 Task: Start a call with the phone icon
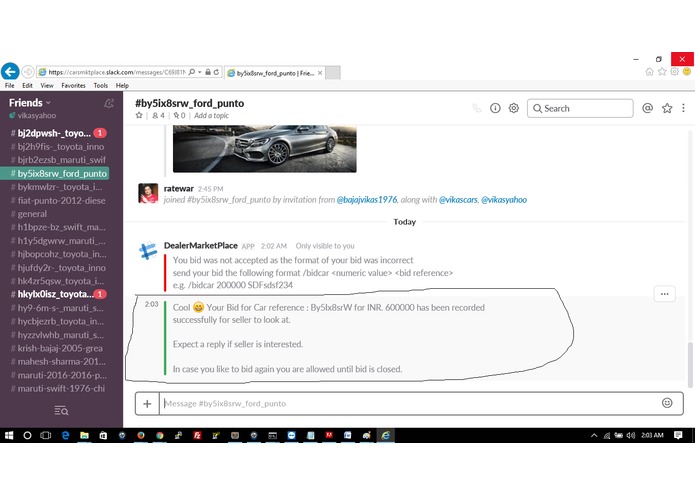coord(476,108)
